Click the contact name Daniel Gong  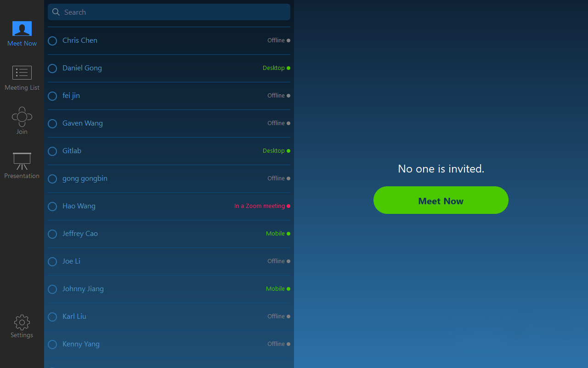pos(82,68)
